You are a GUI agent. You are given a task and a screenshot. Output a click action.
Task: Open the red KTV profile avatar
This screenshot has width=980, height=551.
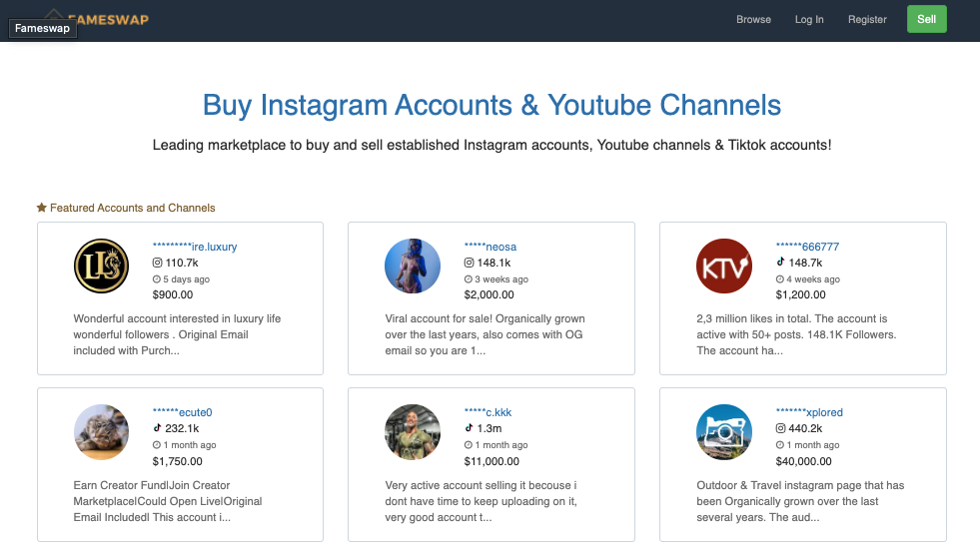pos(723,267)
